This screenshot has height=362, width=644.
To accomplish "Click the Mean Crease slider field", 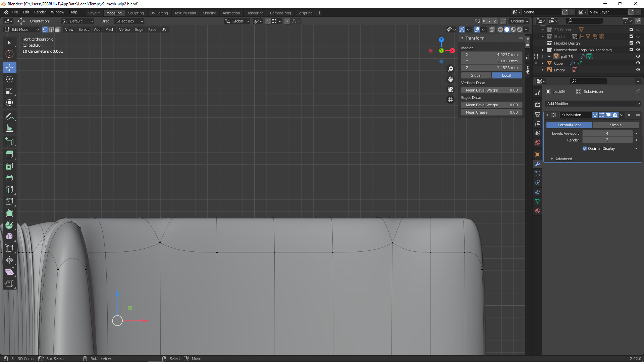I will coord(491,112).
